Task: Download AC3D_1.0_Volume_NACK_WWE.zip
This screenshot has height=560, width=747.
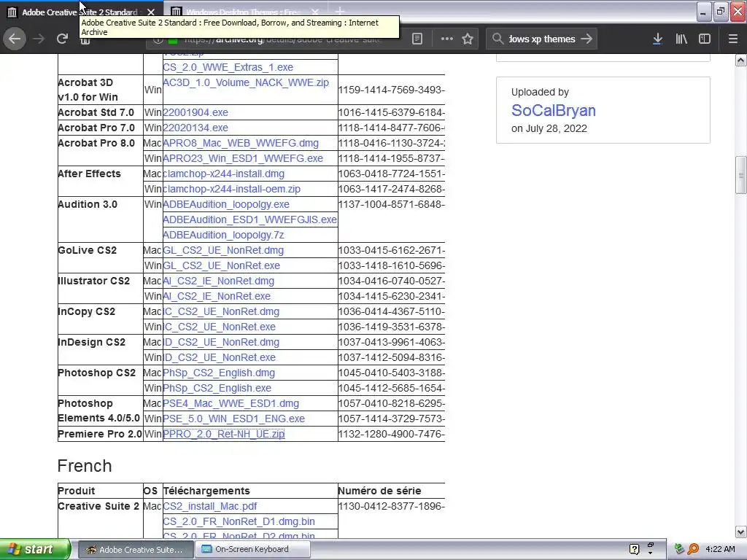Action: 246,82
